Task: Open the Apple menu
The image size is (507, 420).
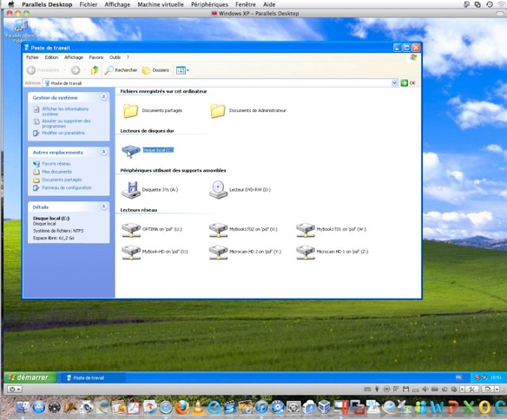Action: tap(11, 4)
